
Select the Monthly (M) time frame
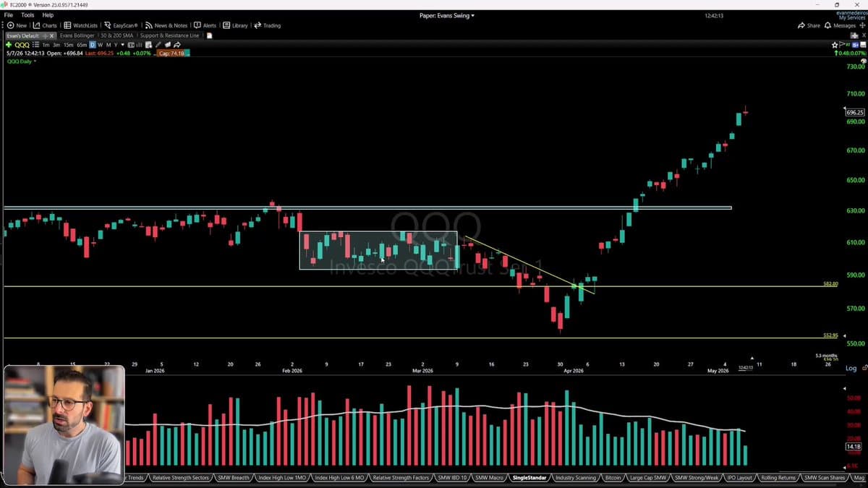tap(109, 45)
